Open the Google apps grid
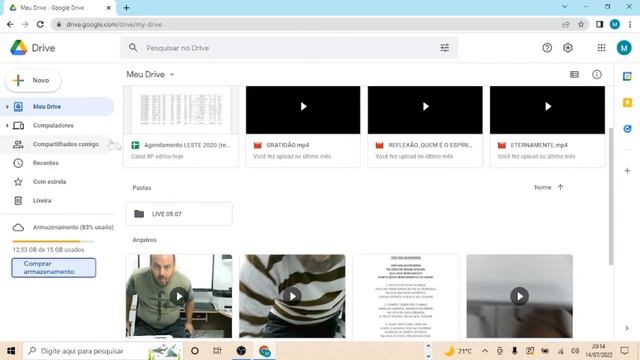640x360 pixels. [601, 48]
